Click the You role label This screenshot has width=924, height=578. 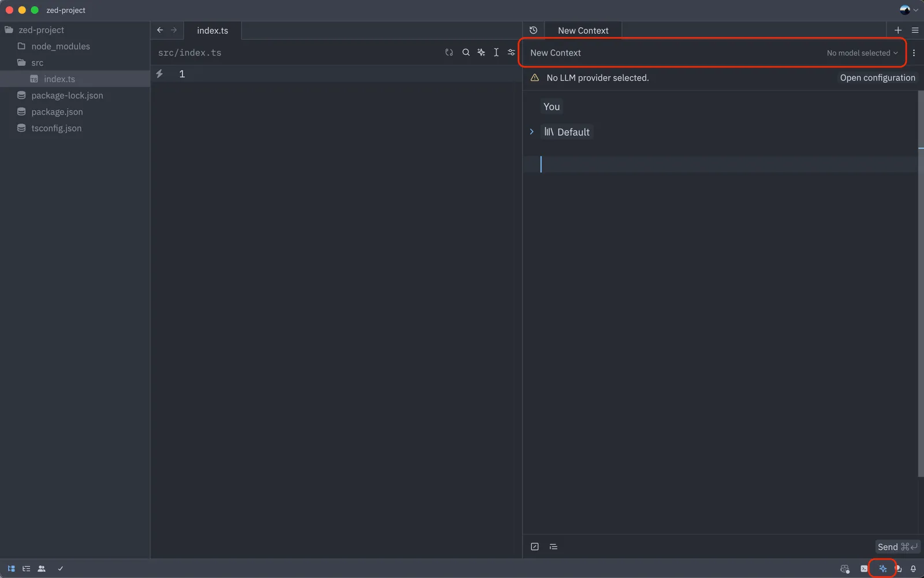(x=552, y=107)
